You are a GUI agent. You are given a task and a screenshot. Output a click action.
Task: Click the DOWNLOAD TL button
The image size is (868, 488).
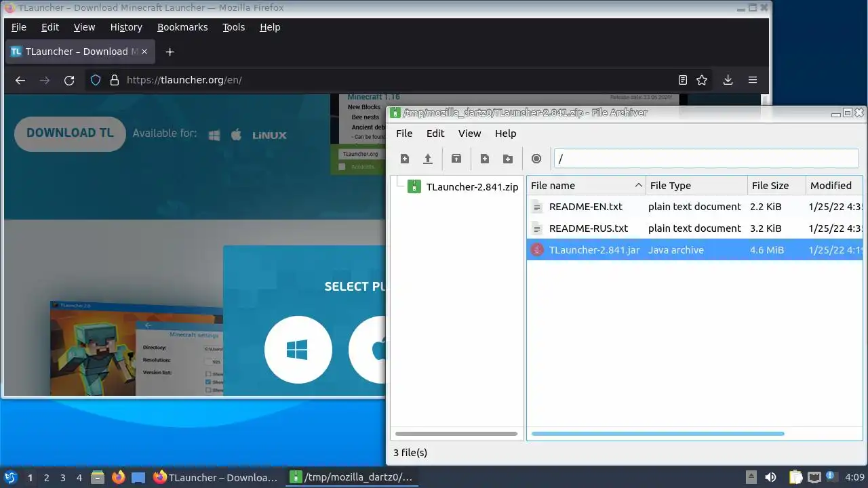pyautogui.click(x=70, y=134)
